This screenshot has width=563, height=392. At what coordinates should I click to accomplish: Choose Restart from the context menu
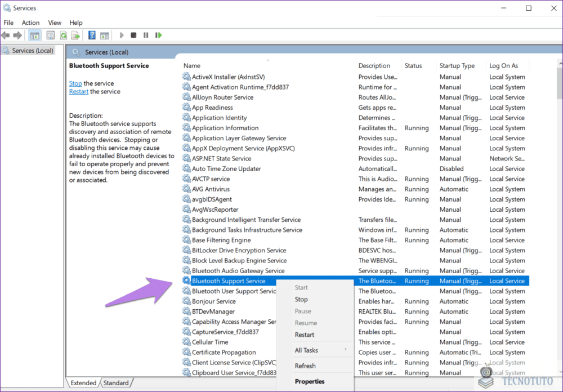[305, 335]
